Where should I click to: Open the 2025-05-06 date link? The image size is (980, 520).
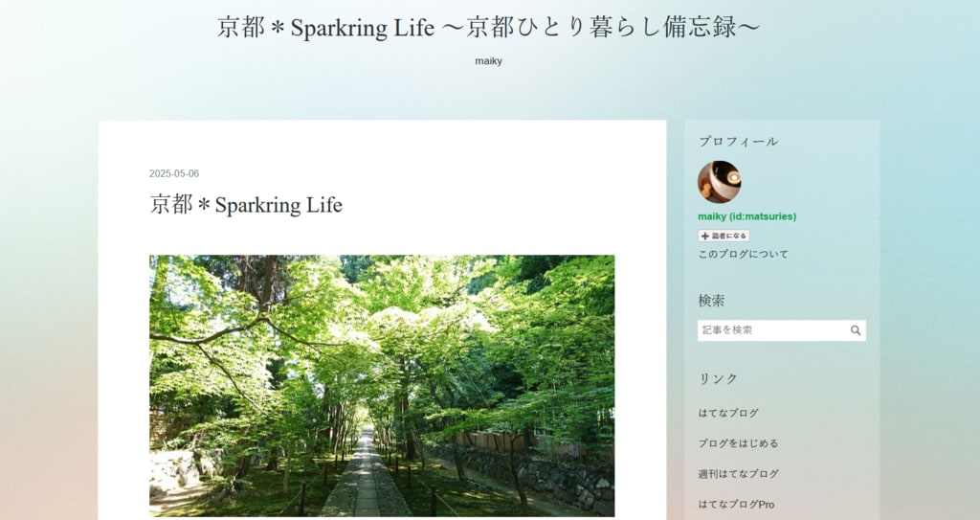click(174, 173)
